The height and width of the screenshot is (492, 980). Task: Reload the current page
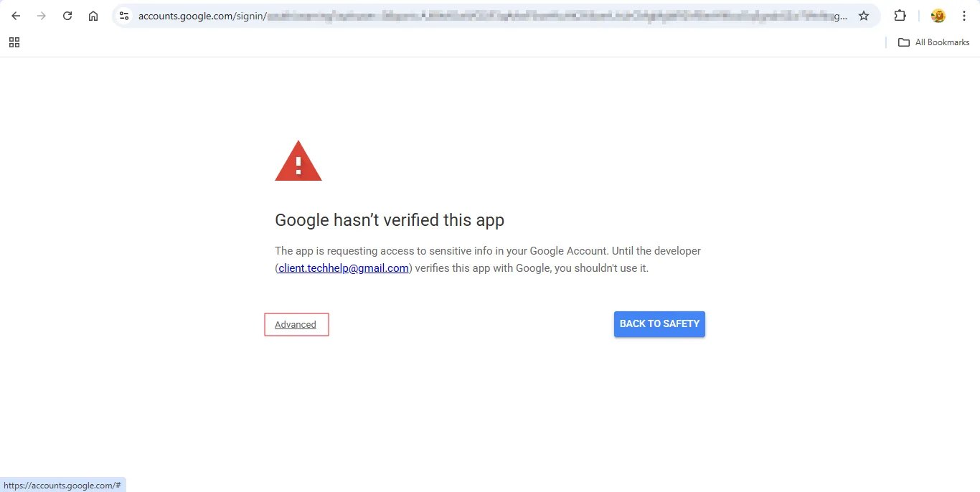[x=67, y=16]
